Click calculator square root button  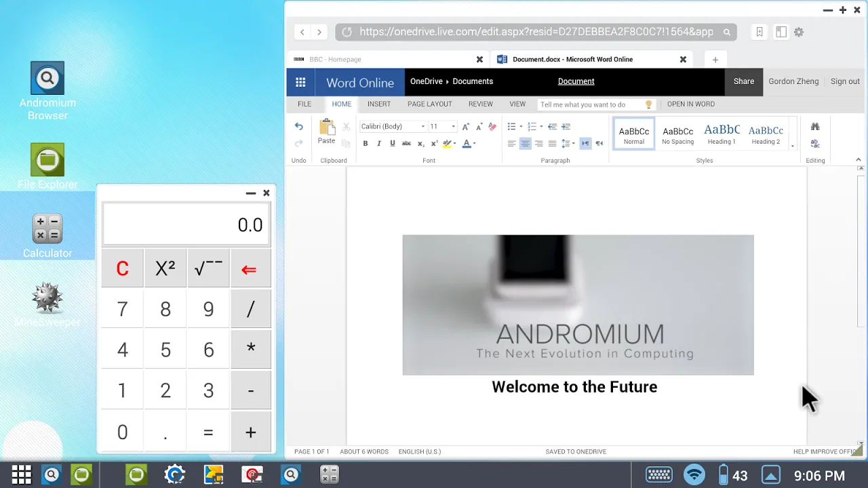point(208,268)
